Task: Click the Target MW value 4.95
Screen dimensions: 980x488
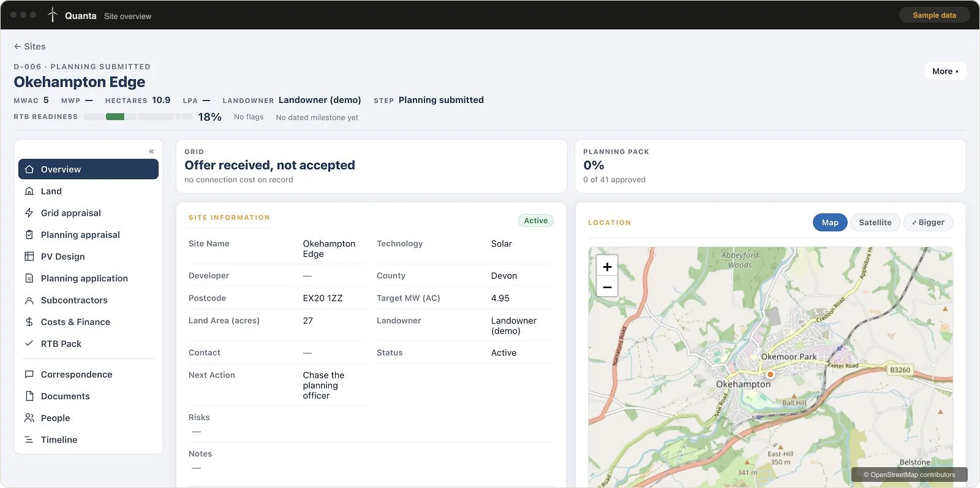Action: point(500,299)
